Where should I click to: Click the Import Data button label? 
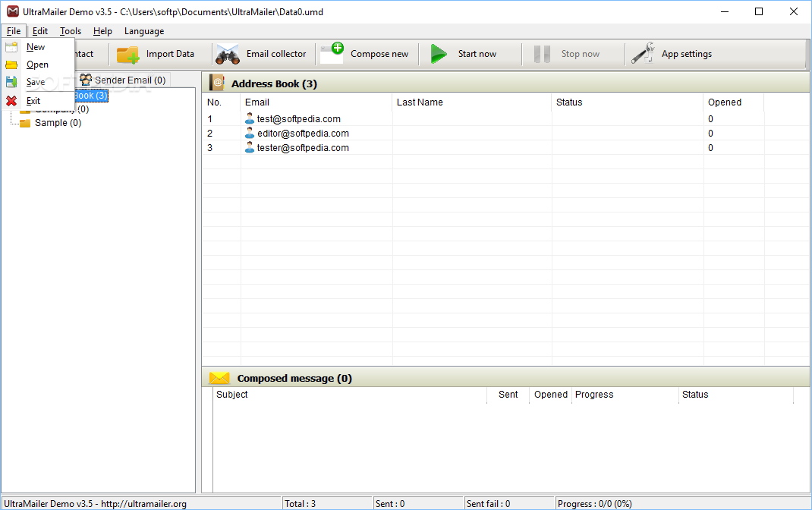point(170,54)
